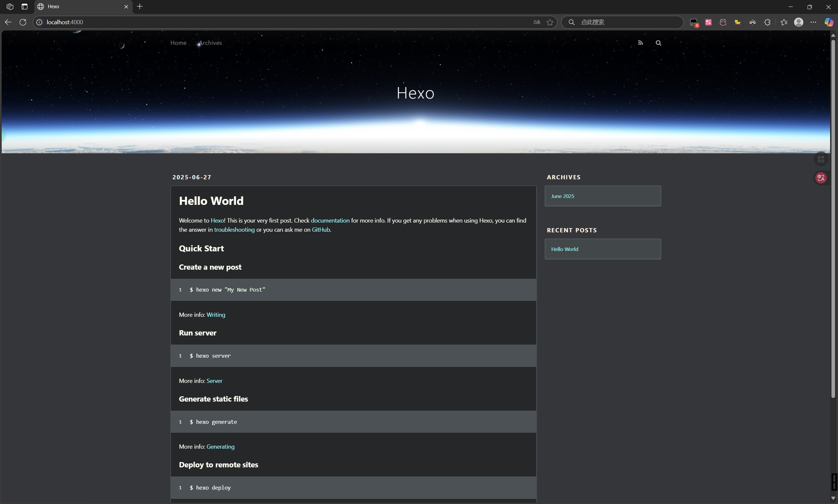This screenshot has height=504, width=838.
Task: Open the Hello World post title
Action: [211, 201]
